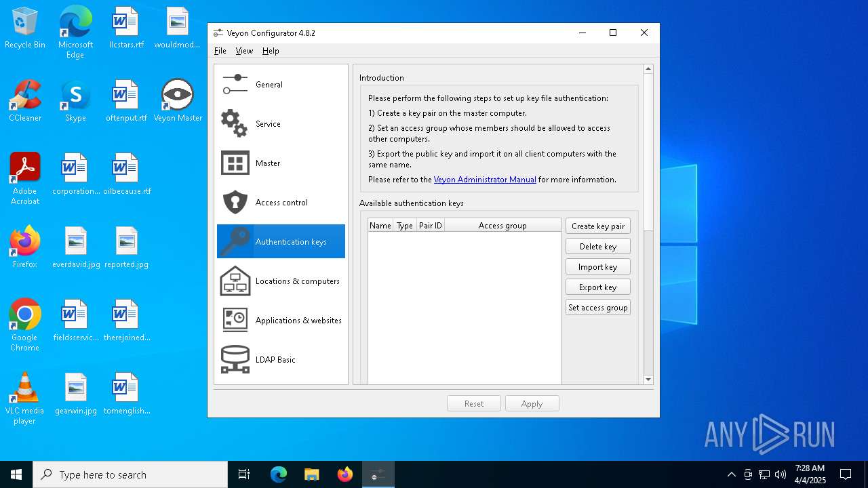This screenshot has height=488, width=868.
Task: Open Firefox from the taskbar
Action: pyautogui.click(x=345, y=474)
